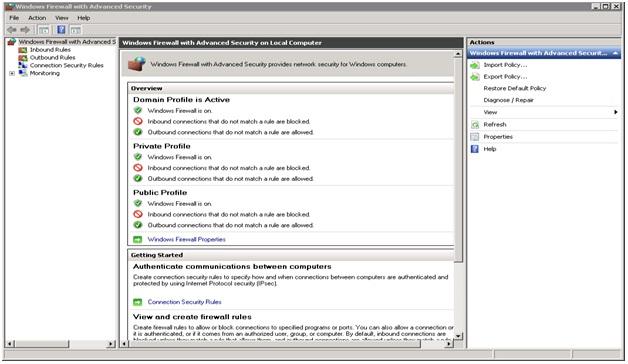The height and width of the screenshot is (364, 628).
Task: Open the Help menu
Action: (84, 18)
